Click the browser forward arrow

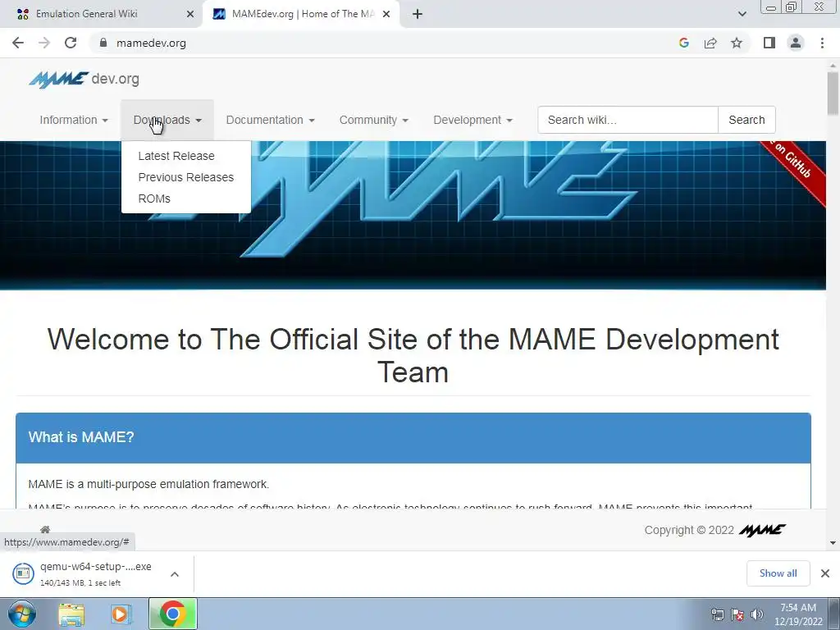point(44,43)
